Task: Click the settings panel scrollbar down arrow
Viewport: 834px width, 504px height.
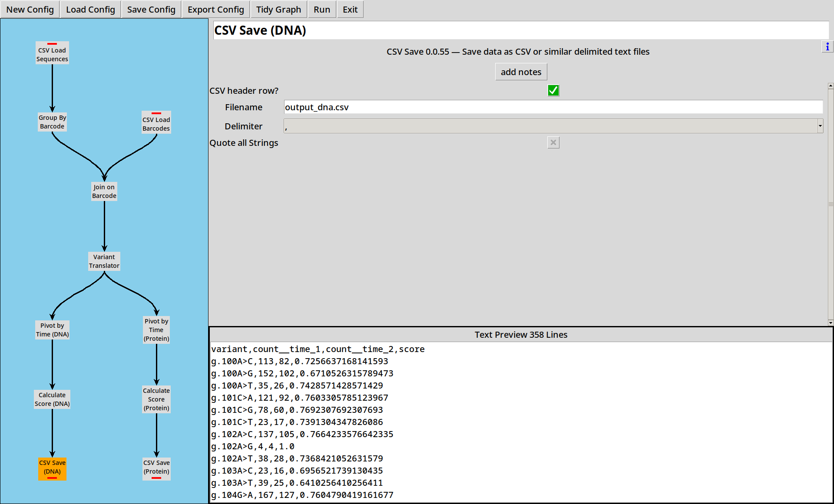Action: 831,323
